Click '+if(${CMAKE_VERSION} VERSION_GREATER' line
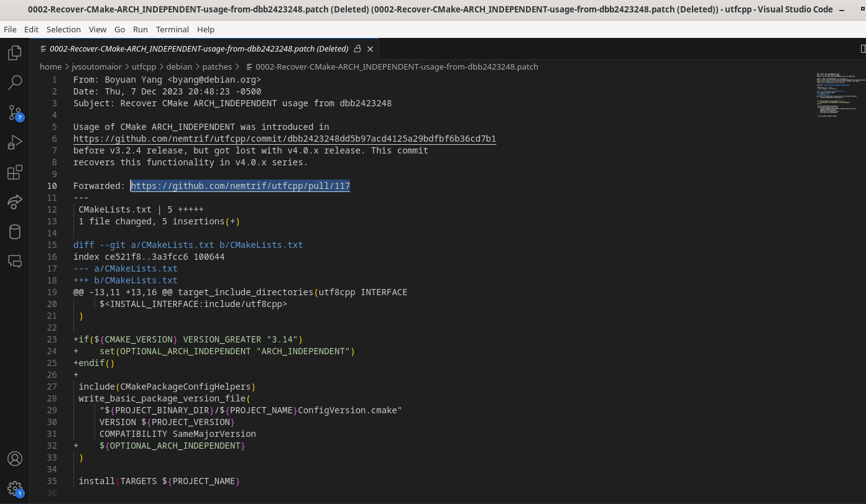The width and height of the screenshot is (866, 504). pos(188,339)
